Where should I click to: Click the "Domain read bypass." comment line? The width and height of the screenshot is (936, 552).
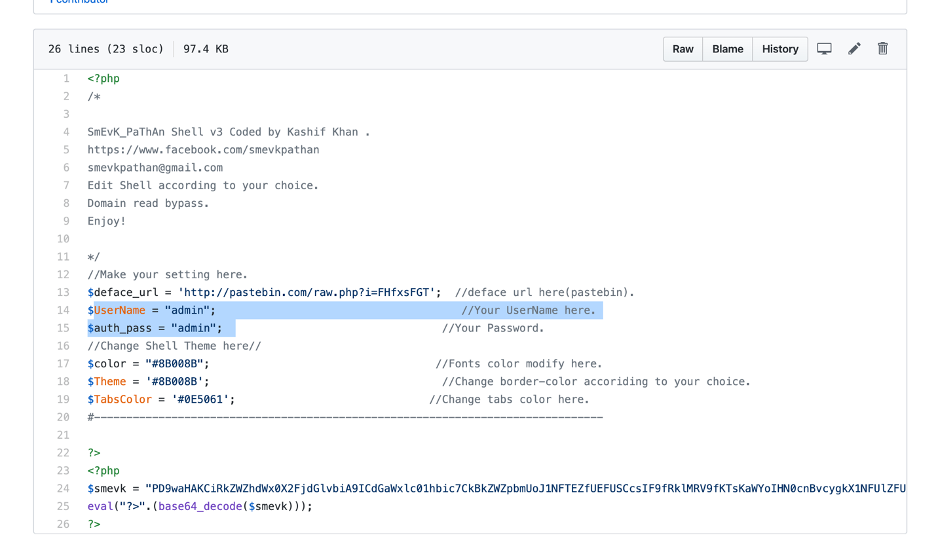coord(148,203)
